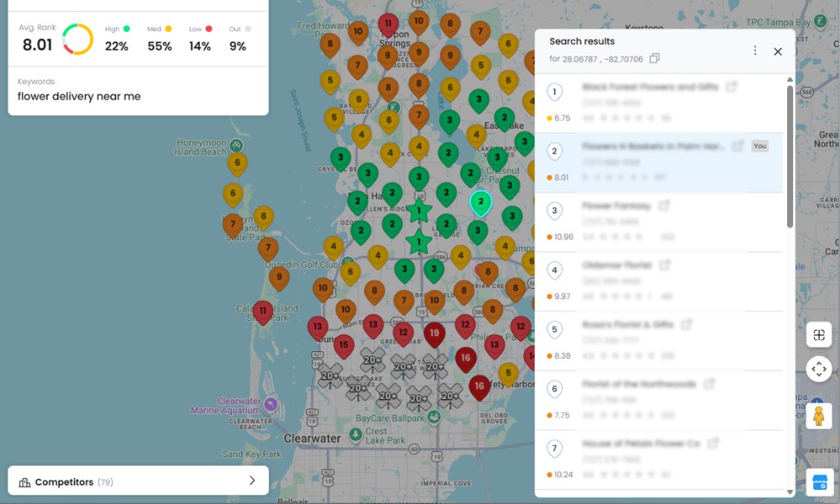Screen dimensions: 840x504
Task: Open BayCare Ballpark map marker
Action: [434, 417]
